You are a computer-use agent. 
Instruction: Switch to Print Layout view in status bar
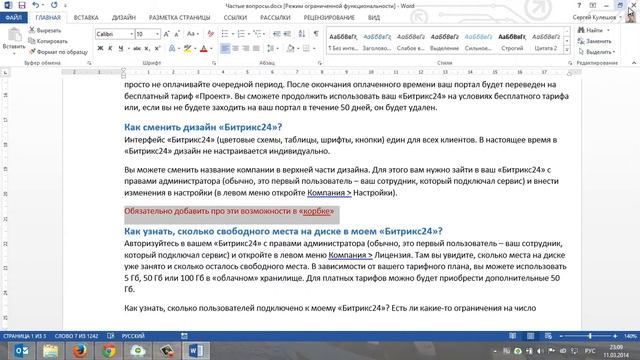pos(530,336)
